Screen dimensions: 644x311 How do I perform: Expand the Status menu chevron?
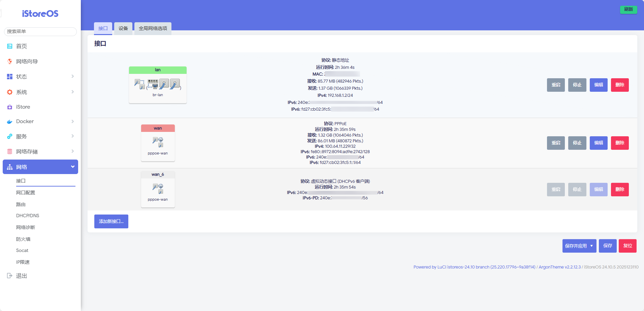(x=73, y=77)
